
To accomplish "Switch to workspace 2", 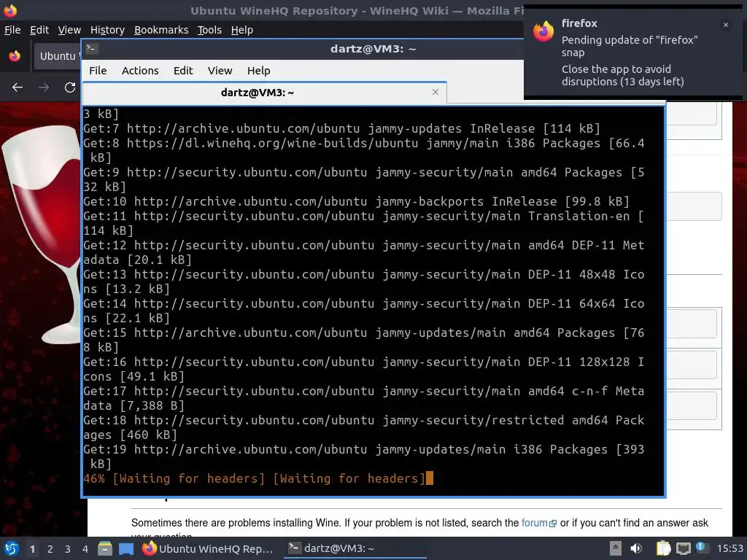I will pyautogui.click(x=50, y=549).
